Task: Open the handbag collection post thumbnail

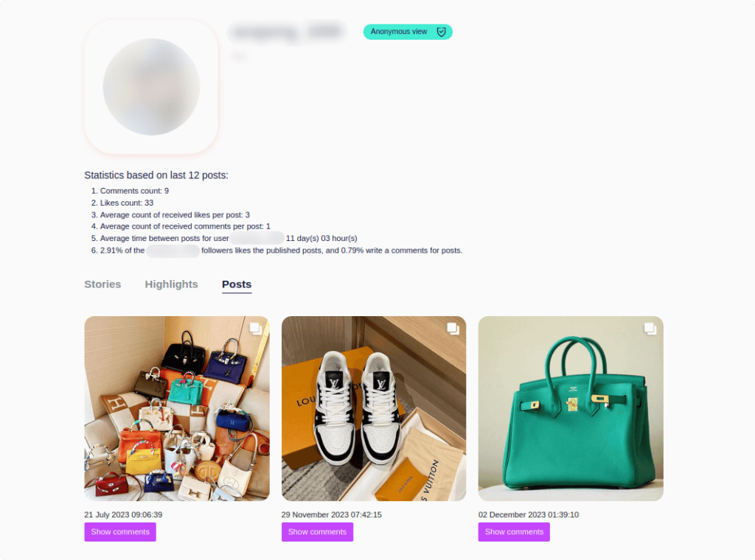Action: [177, 408]
